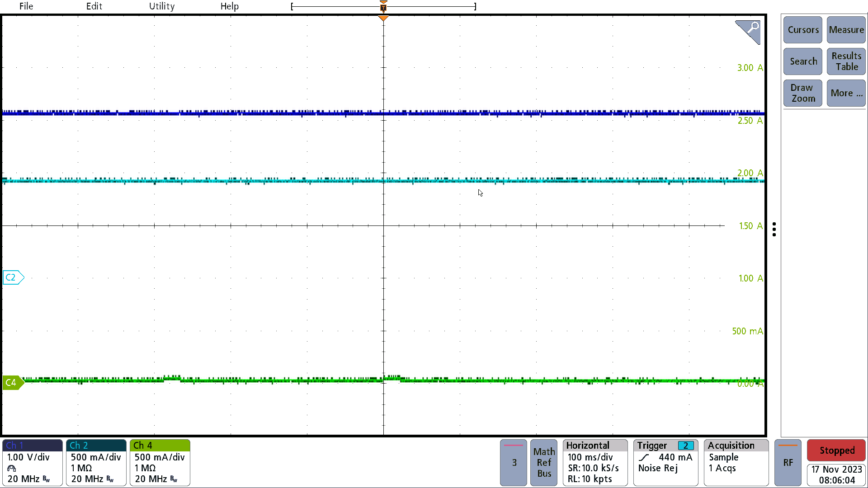868x488 pixels.
Task: Click the record-length overview bar trigger indicator
Action: (383, 6)
